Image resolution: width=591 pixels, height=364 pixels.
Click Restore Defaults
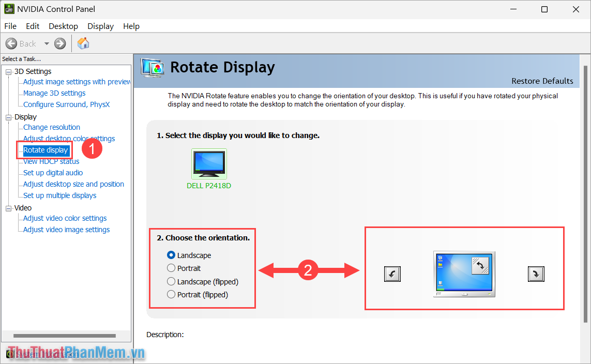[x=542, y=81]
